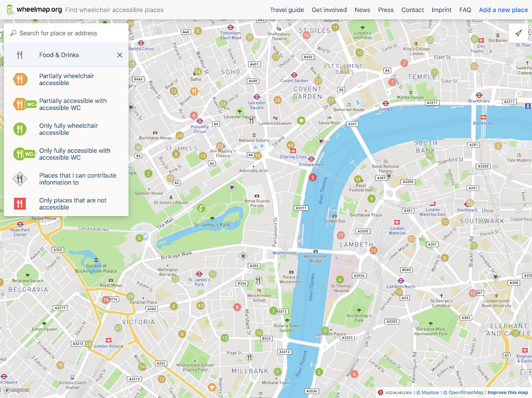Open the green cafe marker near Savoy Hotel
The width and height of the screenshot is (532, 398).
(x=301, y=120)
